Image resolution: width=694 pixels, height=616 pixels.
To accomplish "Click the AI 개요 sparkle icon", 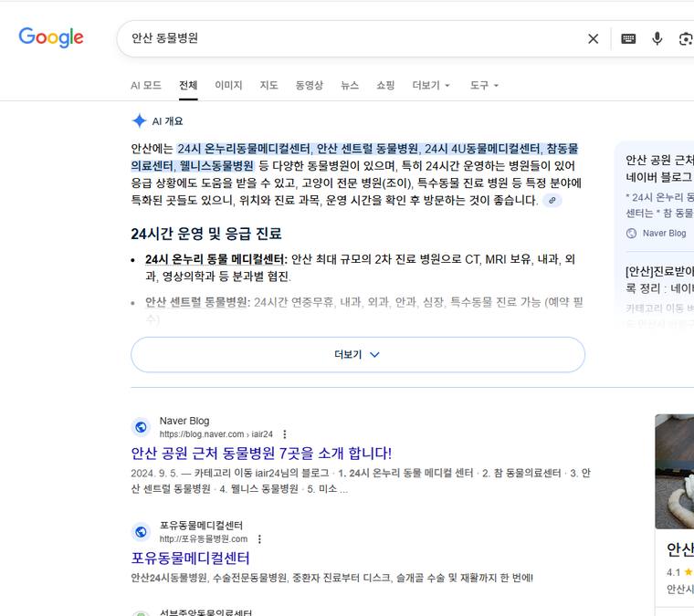I will pyautogui.click(x=139, y=120).
